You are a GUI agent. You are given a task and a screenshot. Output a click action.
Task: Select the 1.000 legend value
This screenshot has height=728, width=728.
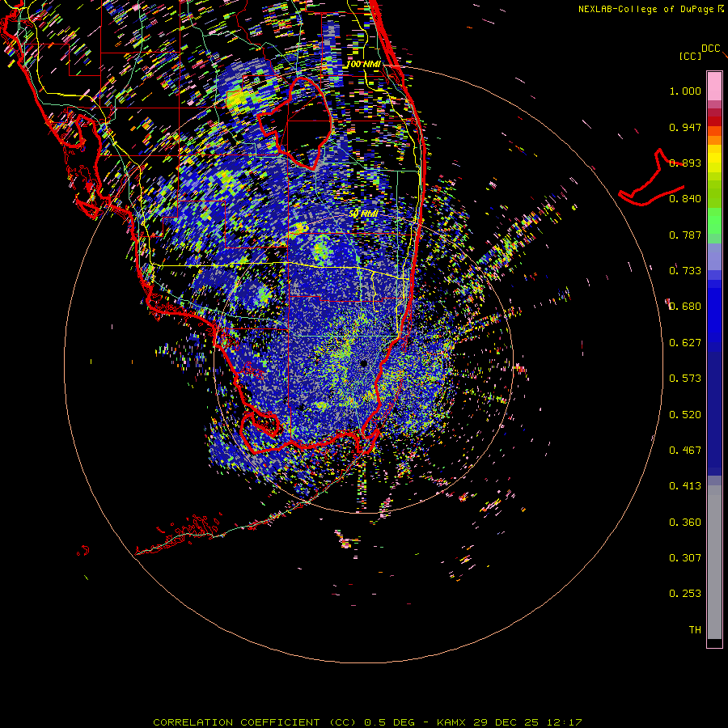pyautogui.click(x=685, y=91)
